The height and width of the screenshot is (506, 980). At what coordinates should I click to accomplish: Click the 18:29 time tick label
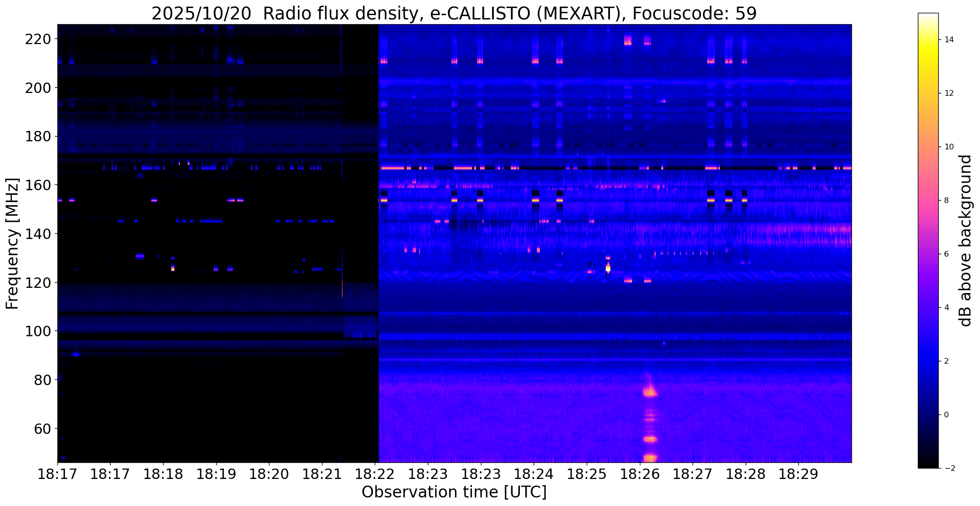coord(799,474)
